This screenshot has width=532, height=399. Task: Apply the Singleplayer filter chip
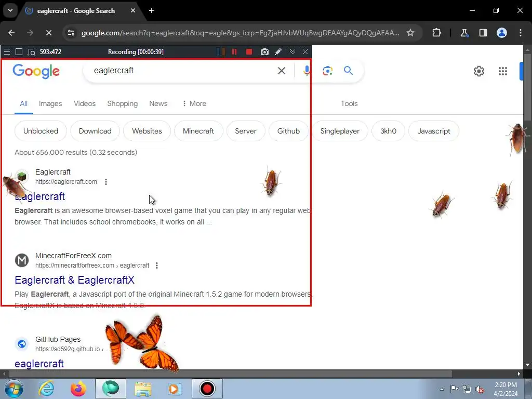(x=340, y=131)
